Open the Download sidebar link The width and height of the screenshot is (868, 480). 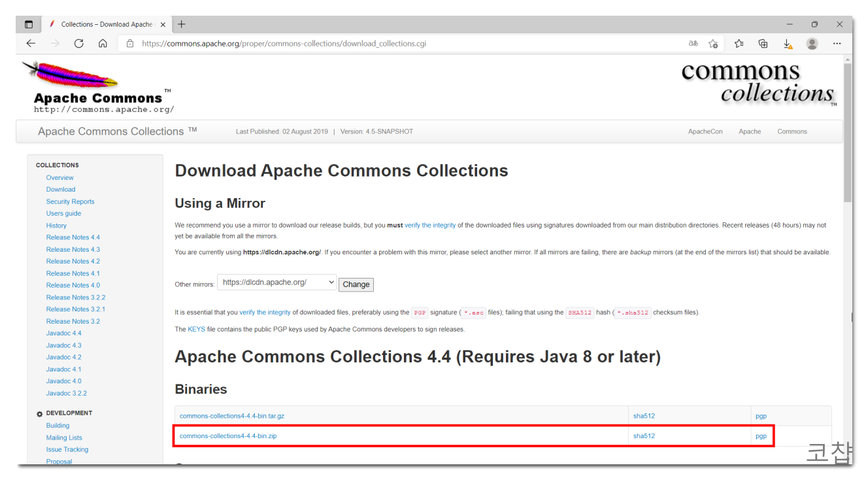(x=61, y=190)
